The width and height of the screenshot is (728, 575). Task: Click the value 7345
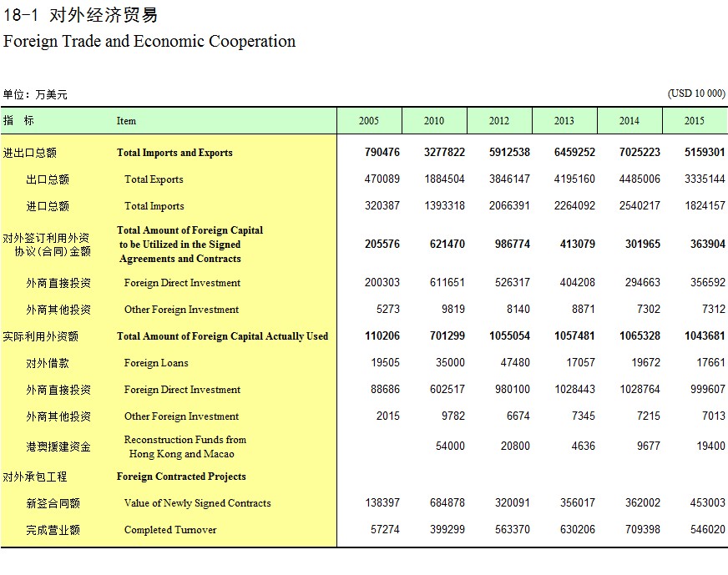[583, 416]
